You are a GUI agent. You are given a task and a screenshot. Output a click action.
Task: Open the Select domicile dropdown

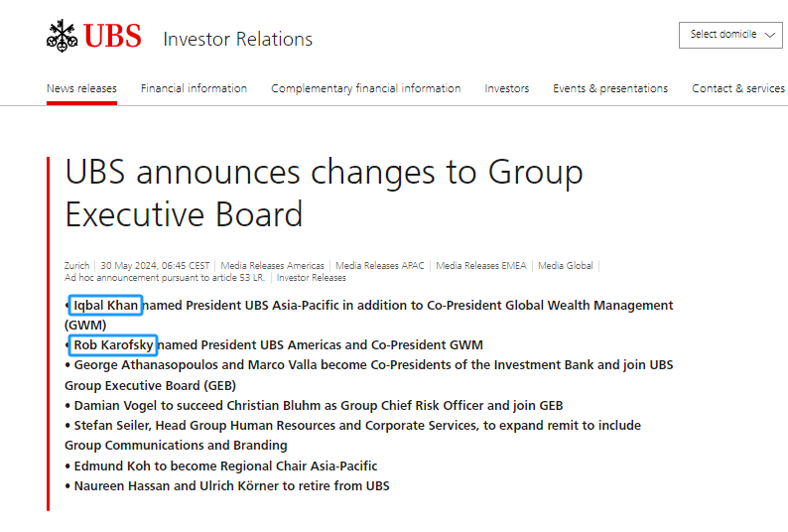coord(730,35)
